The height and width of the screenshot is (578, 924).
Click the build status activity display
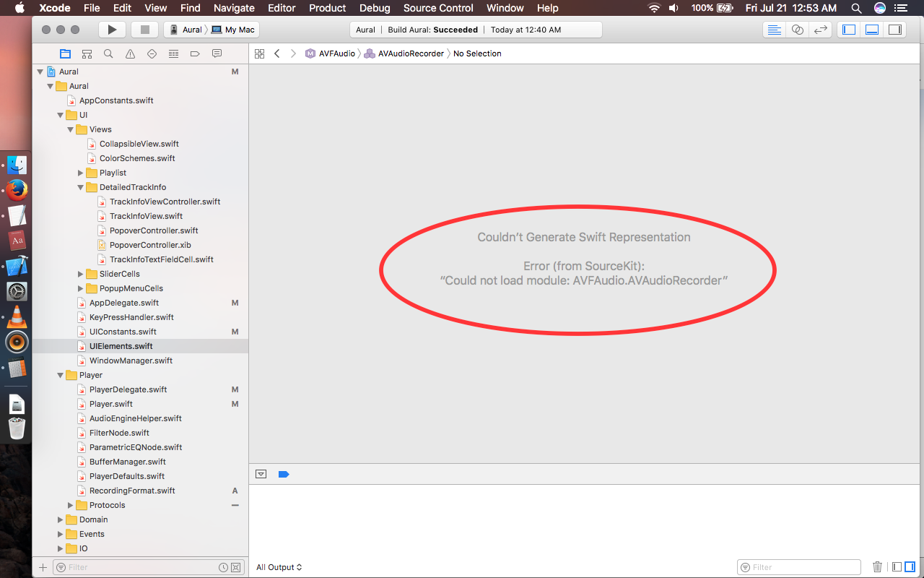pos(476,30)
